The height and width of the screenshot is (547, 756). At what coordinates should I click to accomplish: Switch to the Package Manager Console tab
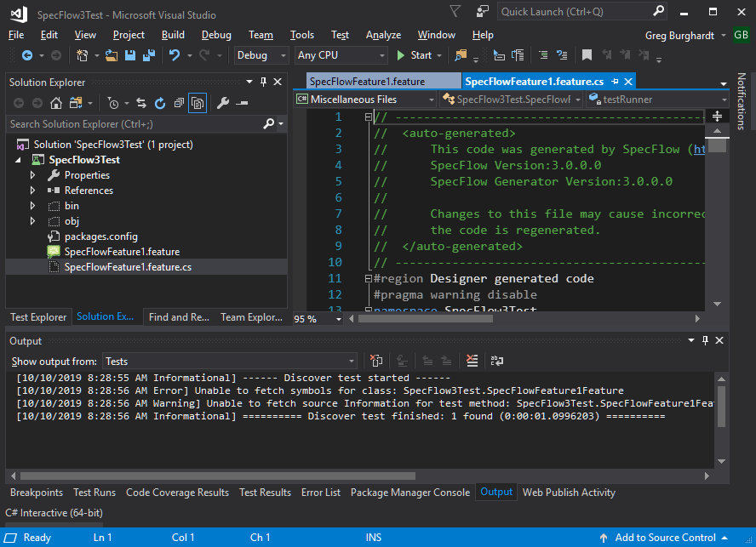click(410, 493)
